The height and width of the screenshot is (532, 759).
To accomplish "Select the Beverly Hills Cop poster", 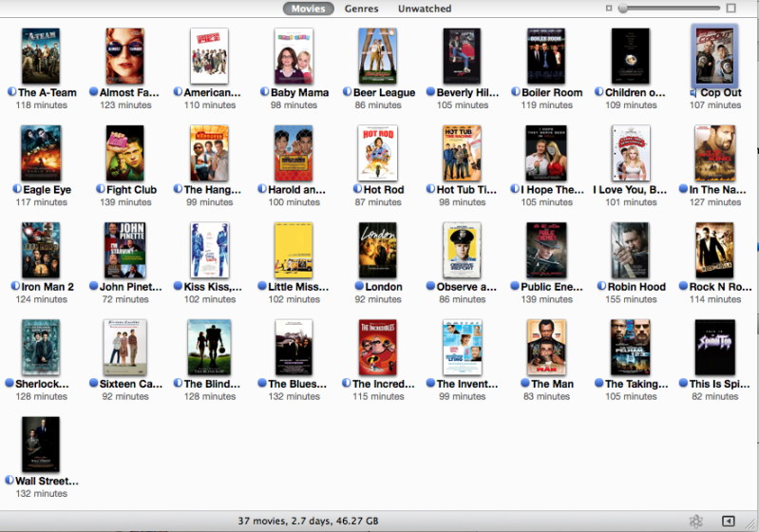I will [x=463, y=56].
